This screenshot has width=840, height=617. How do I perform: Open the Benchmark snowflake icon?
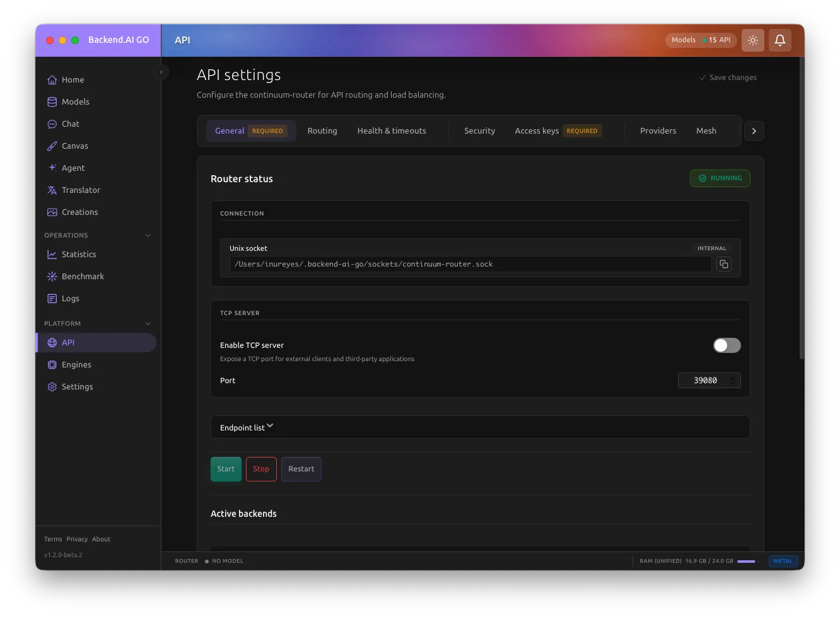[52, 276]
